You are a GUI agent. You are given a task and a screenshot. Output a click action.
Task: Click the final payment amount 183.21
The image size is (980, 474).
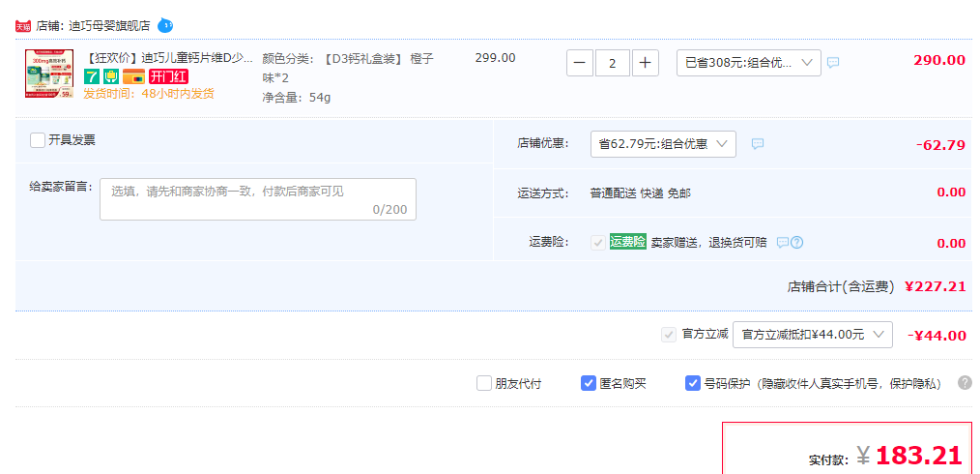coord(918,456)
